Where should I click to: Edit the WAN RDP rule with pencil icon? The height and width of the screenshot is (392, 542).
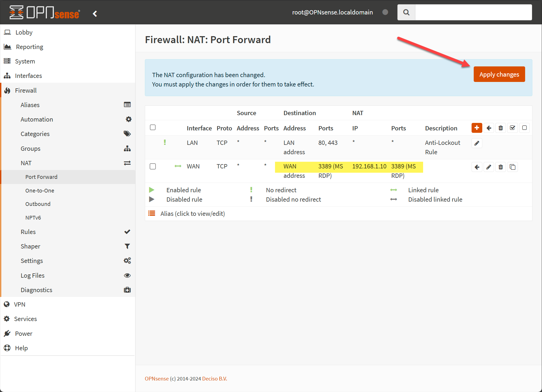[489, 167]
